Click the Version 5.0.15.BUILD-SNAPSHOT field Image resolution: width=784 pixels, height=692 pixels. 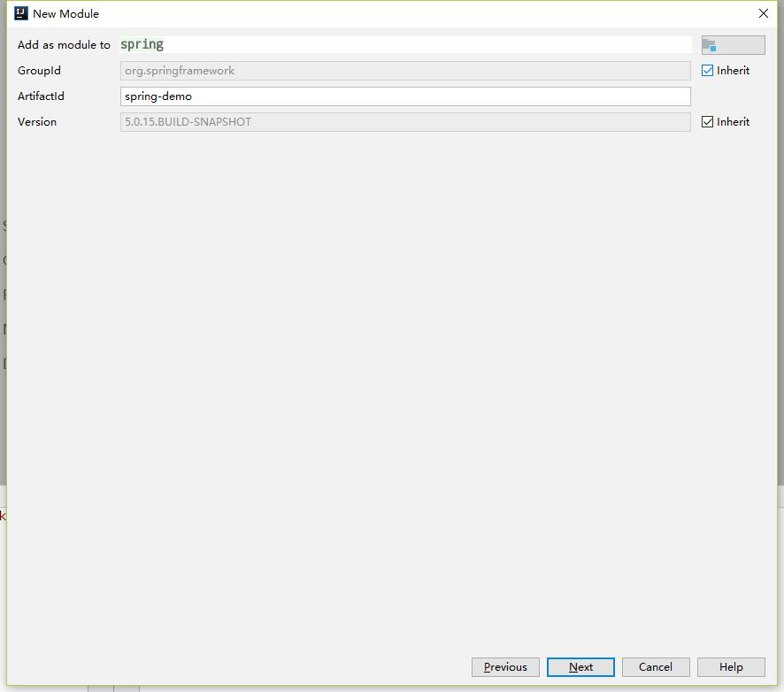[x=405, y=122]
